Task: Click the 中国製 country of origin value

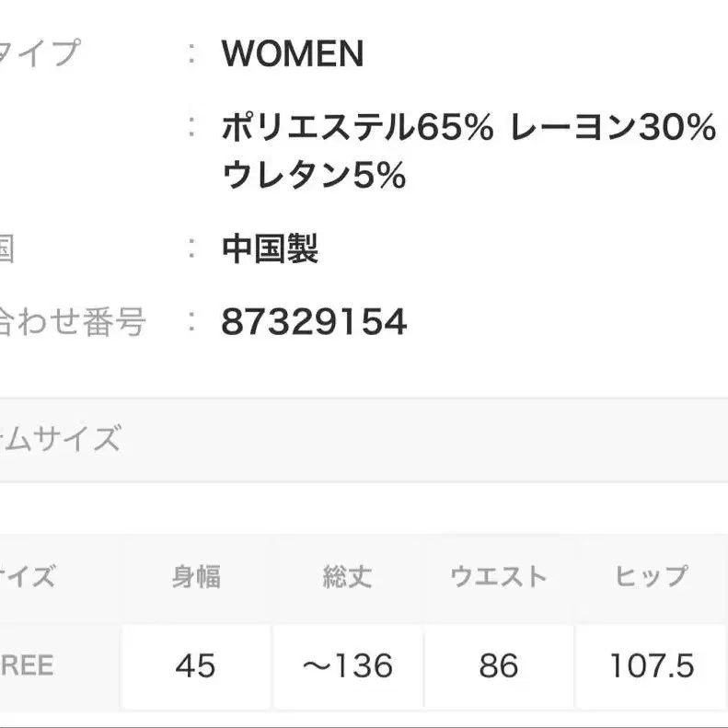Action: 270,248
